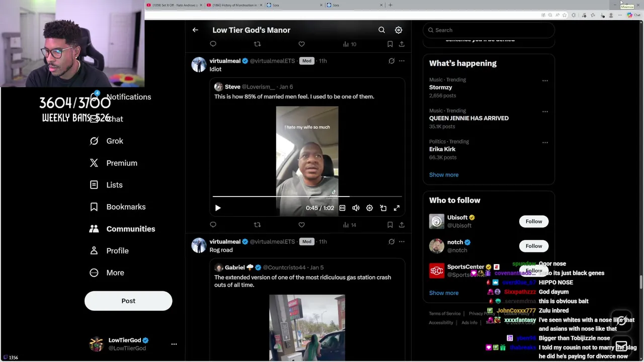Open the community search magnifier icon
644x362 pixels.
pos(382,30)
